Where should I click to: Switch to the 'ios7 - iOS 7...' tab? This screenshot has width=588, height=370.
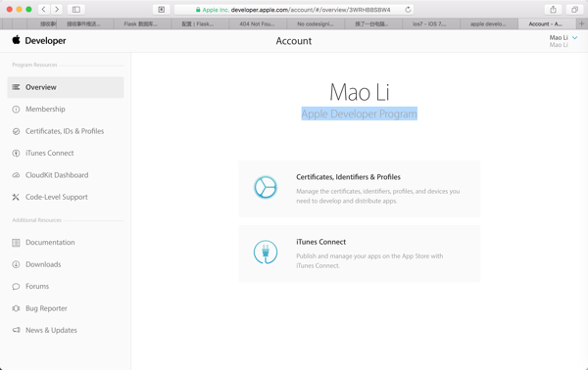point(431,23)
